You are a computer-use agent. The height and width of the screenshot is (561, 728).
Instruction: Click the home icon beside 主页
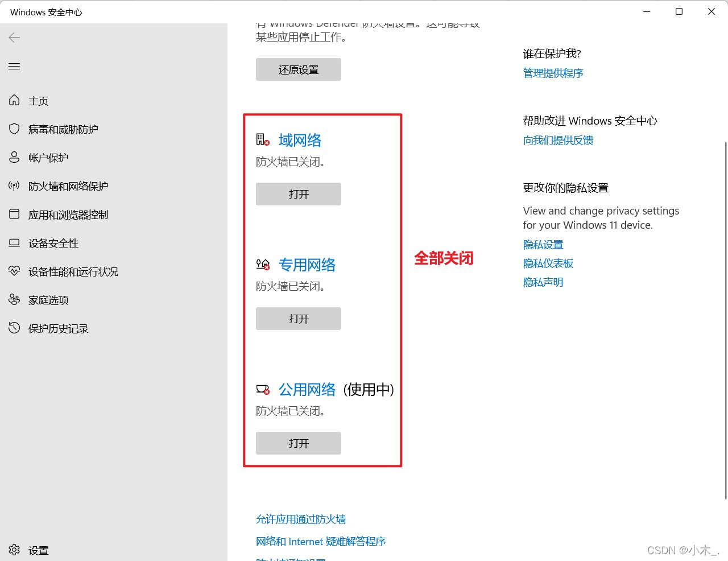14,101
